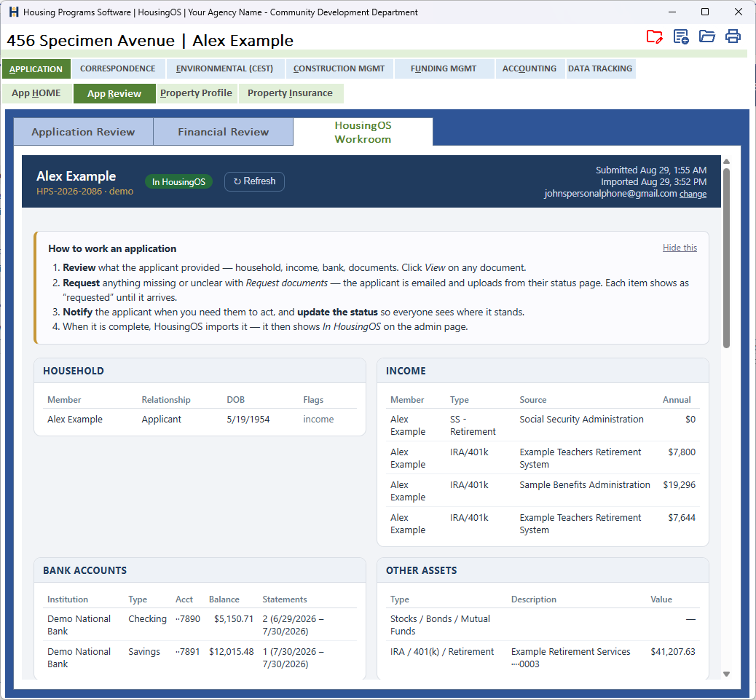This screenshot has height=700, width=756.
Task: Click the workroom scrollbar down arrow
Action: (727, 674)
